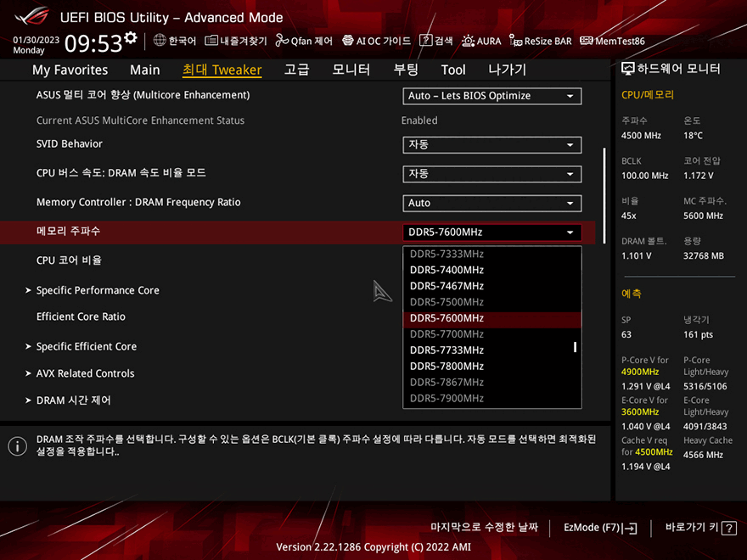Click the 32768 MB capacity value
The height and width of the screenshot is (560, 747).
pos(704,256)
